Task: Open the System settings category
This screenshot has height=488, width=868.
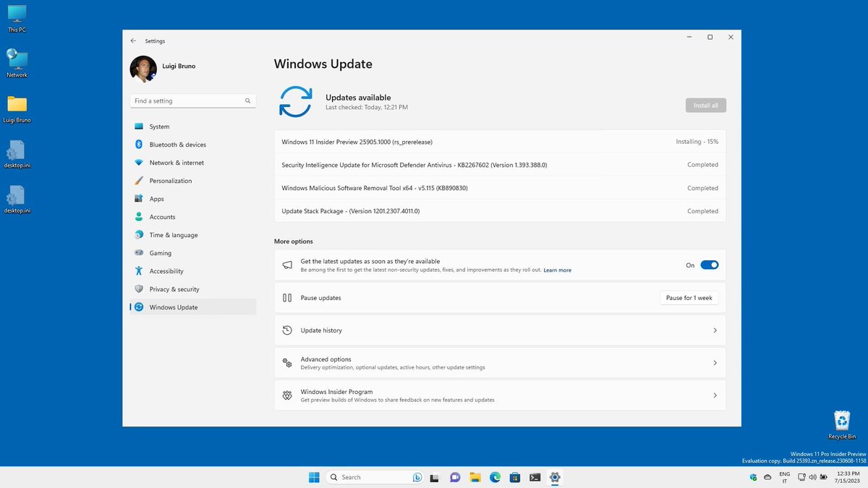Action: 192,127
